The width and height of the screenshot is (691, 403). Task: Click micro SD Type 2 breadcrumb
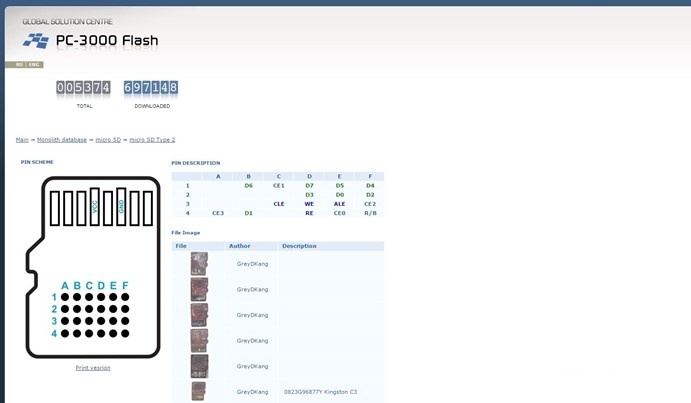pyautogui.click(x=152, y=139)
